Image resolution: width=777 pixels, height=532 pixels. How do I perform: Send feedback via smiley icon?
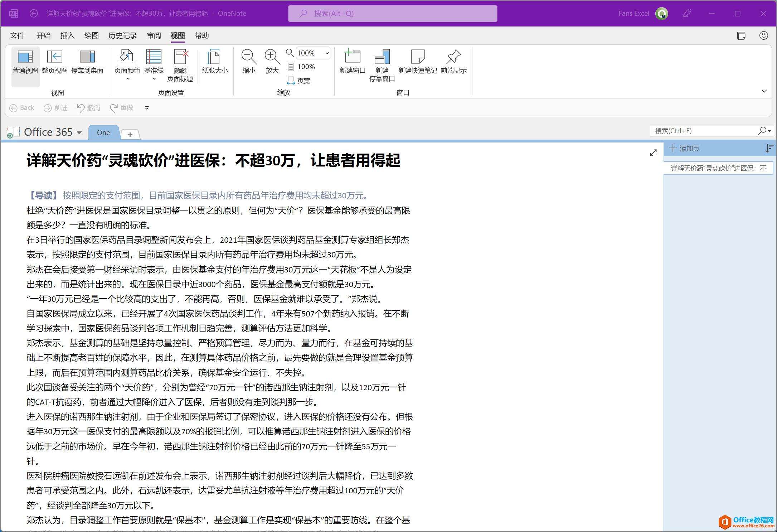763,35
